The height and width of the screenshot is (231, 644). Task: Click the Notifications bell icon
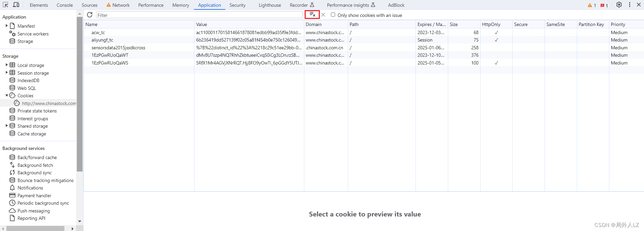(x=12, y=188)
